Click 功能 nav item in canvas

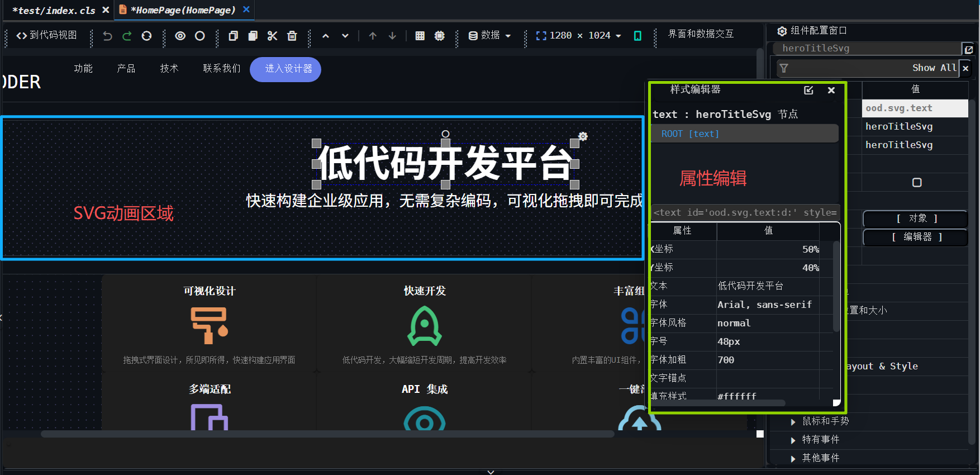(x=83, y=68)
